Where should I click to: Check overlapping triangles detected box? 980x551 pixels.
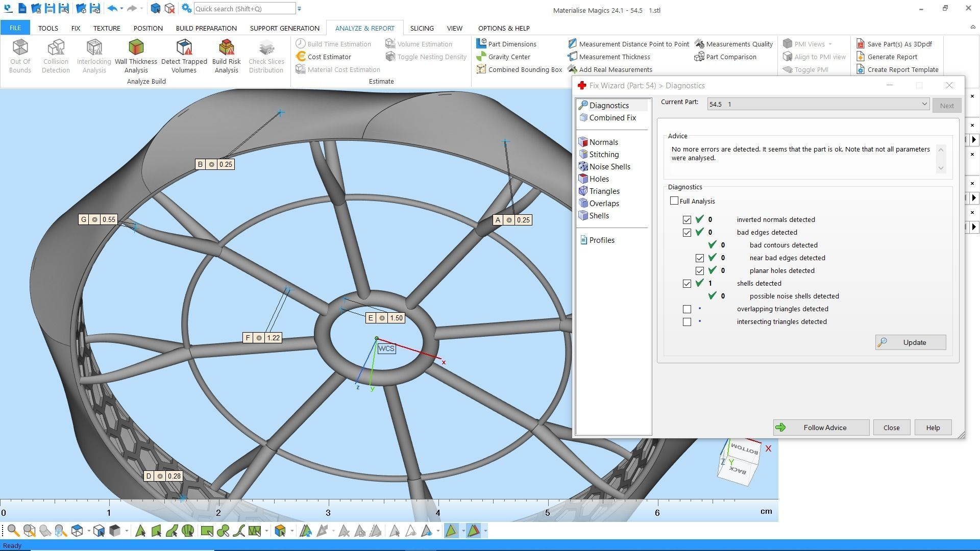click(x=687, y=309)
